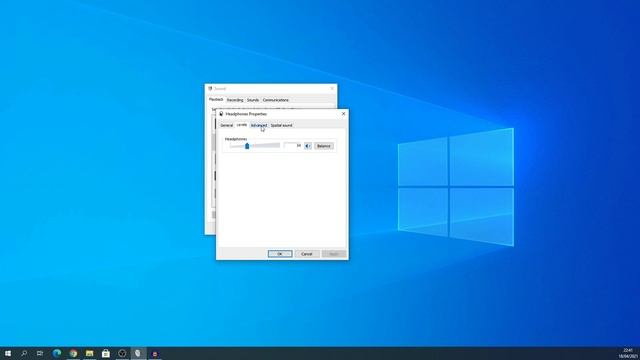Select the Levels tab
The image size is (640, 360).
pyautogui.click(x=242, y=125)
